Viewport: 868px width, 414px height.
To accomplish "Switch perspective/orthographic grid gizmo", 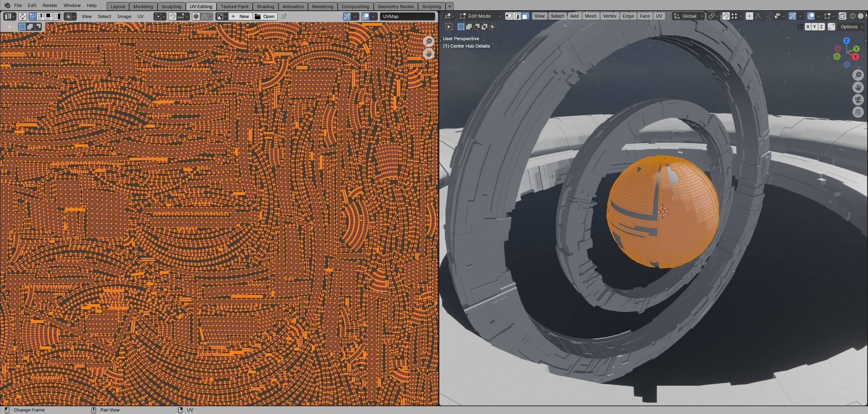I will (858, 112).
